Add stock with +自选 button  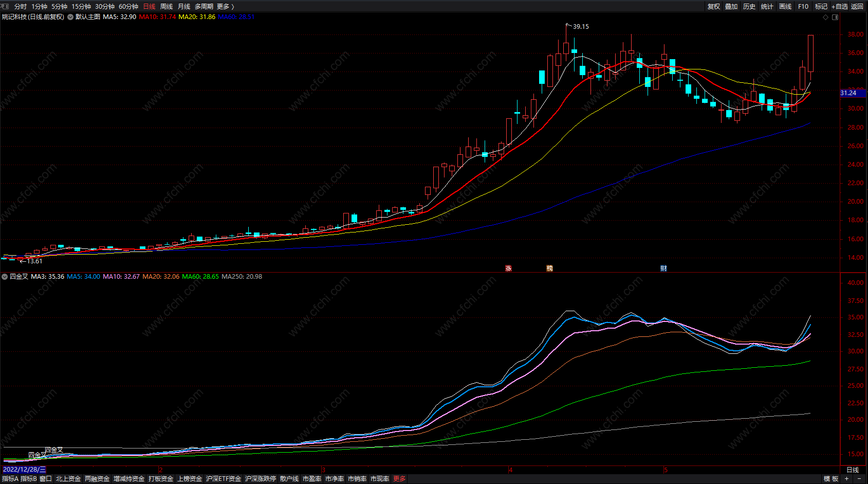coord(840,7)
